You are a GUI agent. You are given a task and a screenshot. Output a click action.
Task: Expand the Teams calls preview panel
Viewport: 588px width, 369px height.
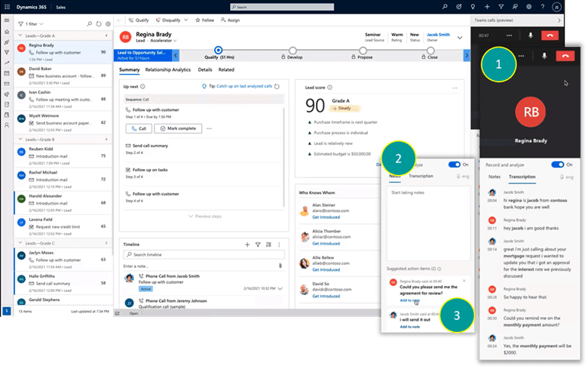(x=559, y=20)
